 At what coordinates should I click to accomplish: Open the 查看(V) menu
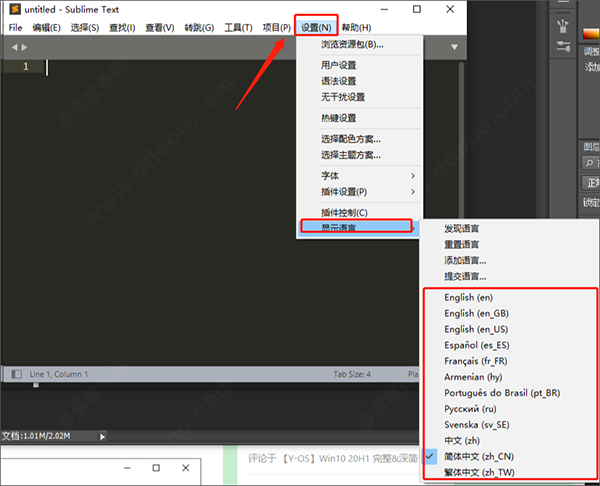(x=160, y=28)
